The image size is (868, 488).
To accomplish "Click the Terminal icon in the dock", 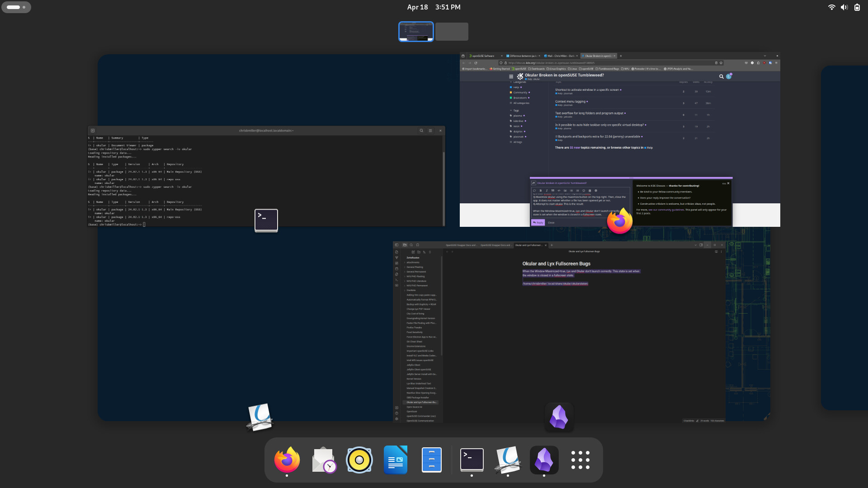I will 472,460.
